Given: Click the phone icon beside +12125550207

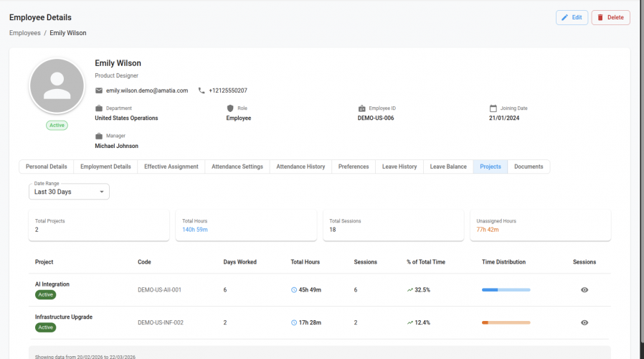Looking at the screenshot, I should click(x=202, y=90).
